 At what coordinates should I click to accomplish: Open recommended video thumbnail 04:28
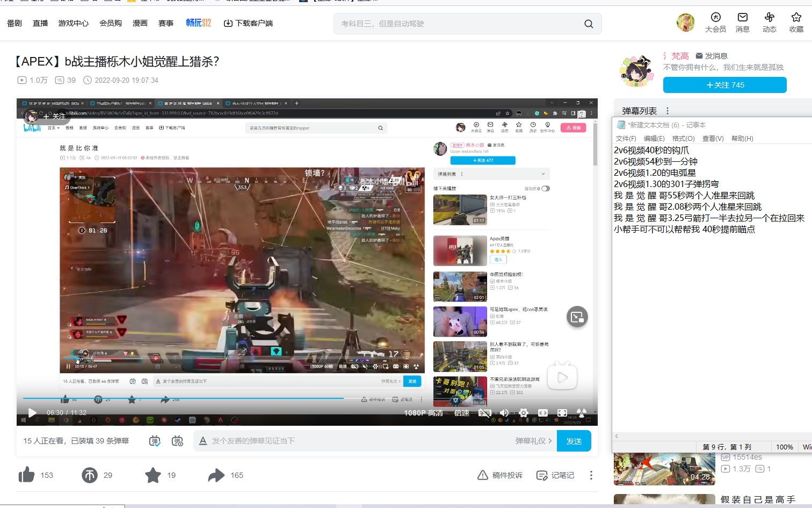664,469
